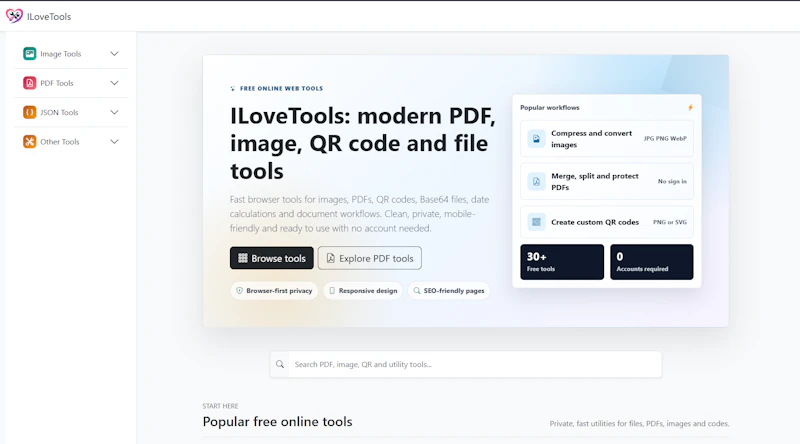Viewport: 800px width, 444px height.
Task: Open Create custom QR codes workflow
Action: pos(607,222)
